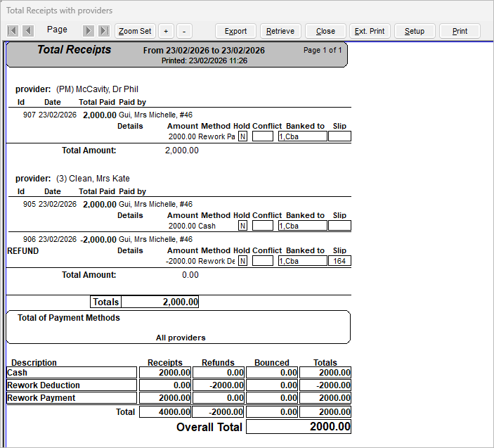494x448 pixels.
Task: Close the receipts report window
Action: coord(325,31)
